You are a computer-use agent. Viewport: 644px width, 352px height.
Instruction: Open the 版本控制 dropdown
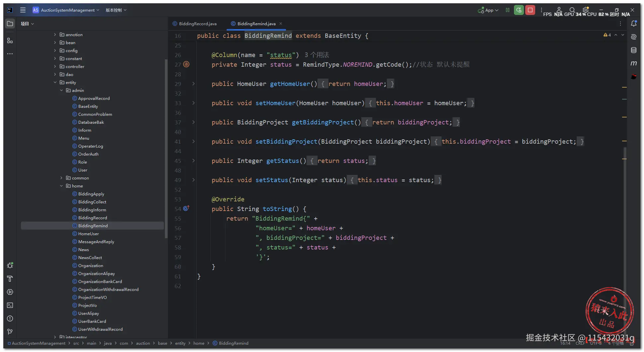[116, 10]
